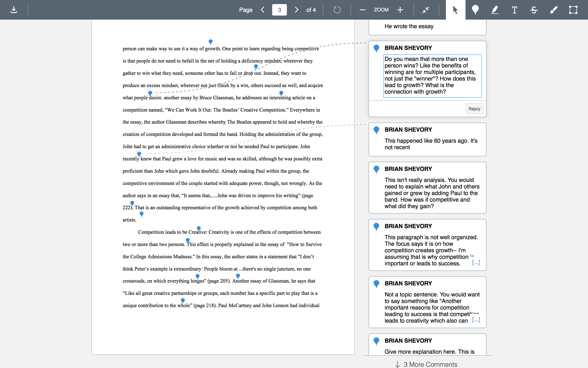Open the comment 'This isn't really analysis'
This screenshot has width=588, height=368.
point(427,188)
